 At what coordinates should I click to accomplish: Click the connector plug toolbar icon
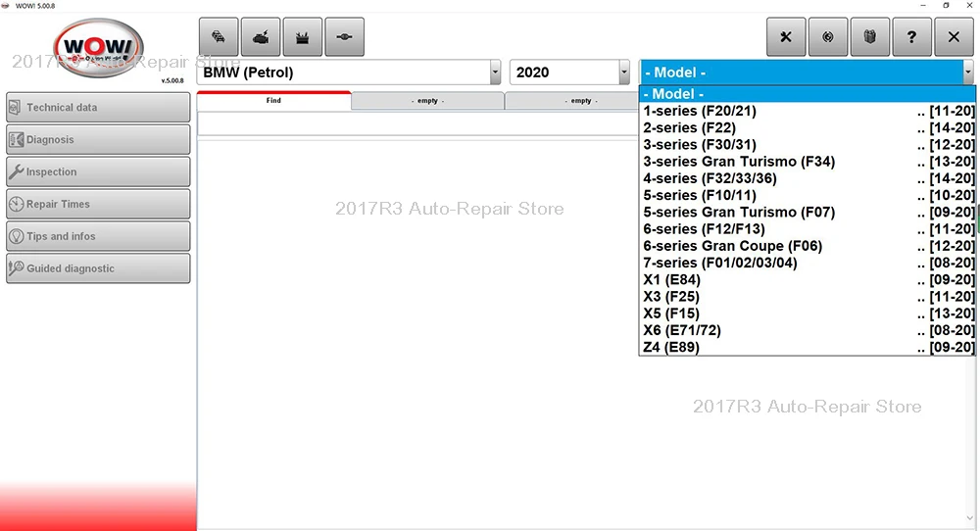coord(344,37)
